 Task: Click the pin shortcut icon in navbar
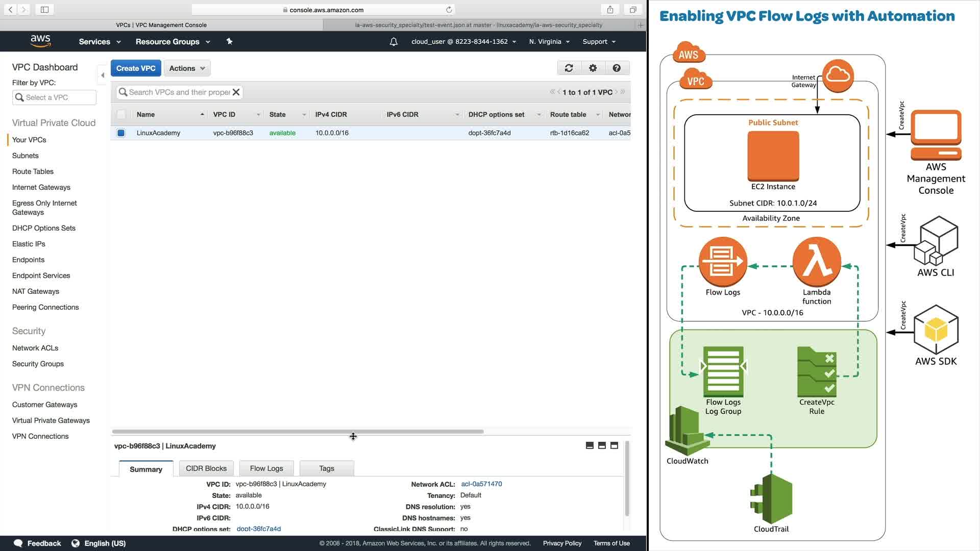(229, 41)
